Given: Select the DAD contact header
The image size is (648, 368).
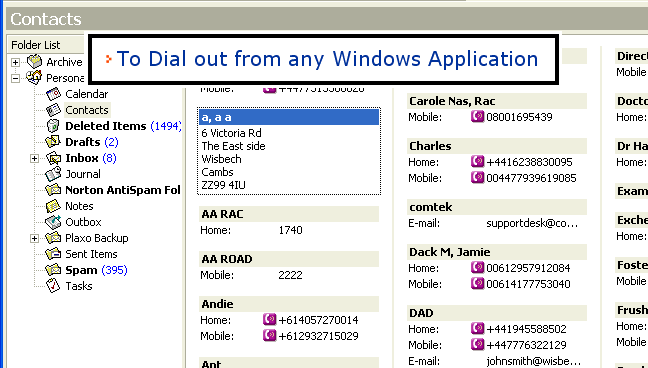Looking at the screenshot, I should pos(497,313).
